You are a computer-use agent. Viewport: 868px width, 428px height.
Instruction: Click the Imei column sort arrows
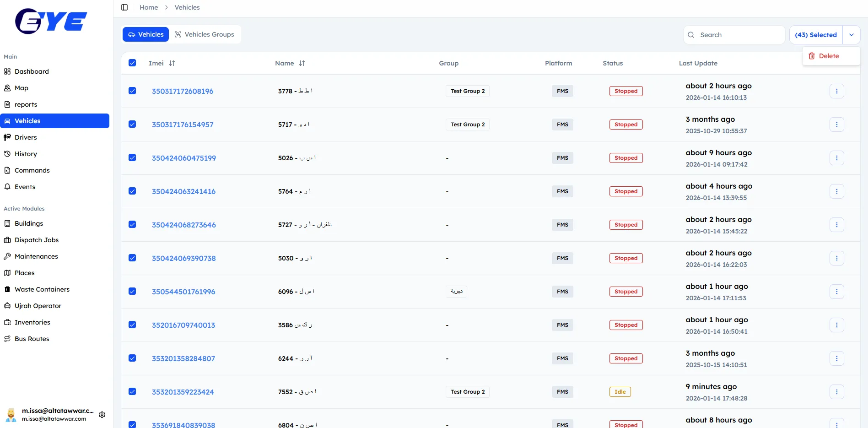point(172,63)
